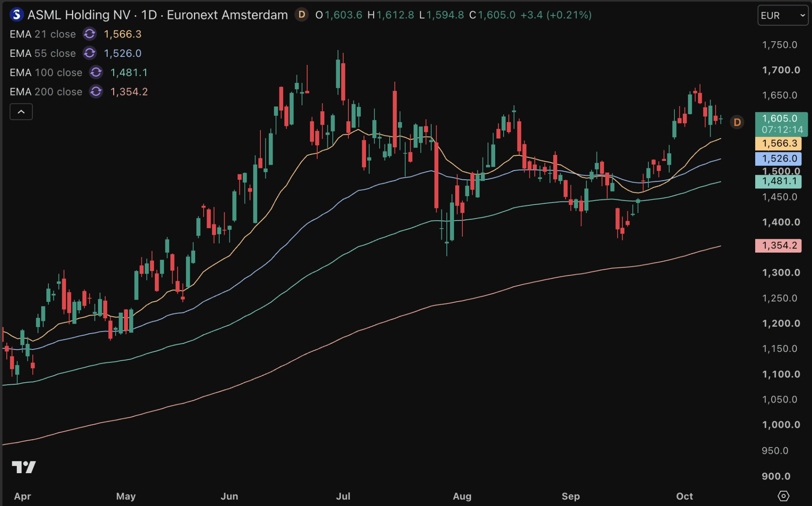Viewport: 812px width, 506px height.
Task: Click the May label on time axis
Action: pos(126,496)
